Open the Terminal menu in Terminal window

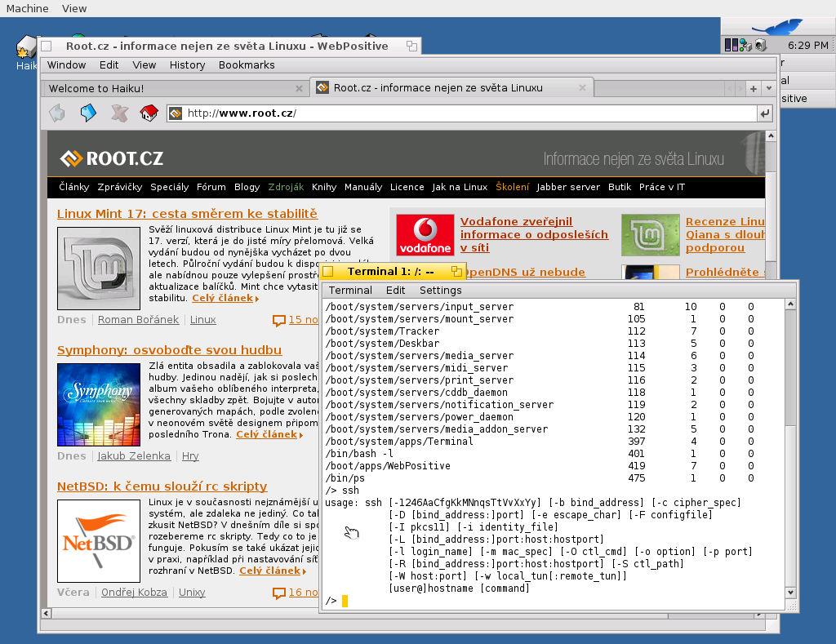350,290
